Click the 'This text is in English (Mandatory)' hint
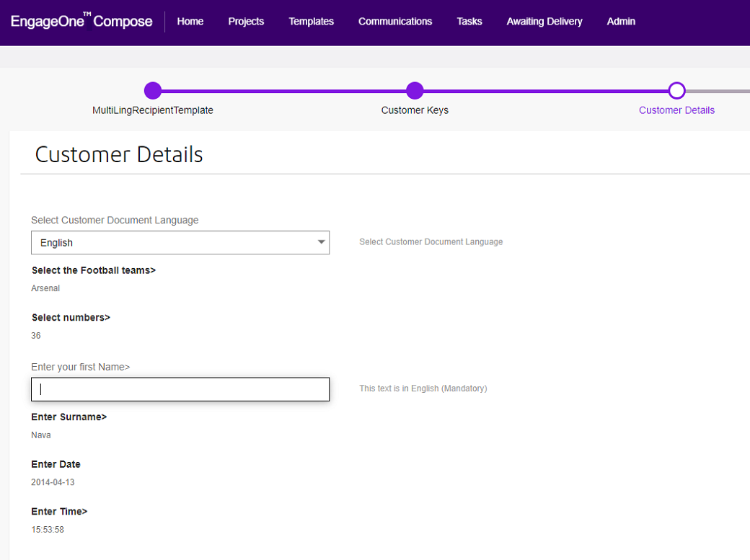This screenshot has width=750, height=560. [x=423, y=388]
